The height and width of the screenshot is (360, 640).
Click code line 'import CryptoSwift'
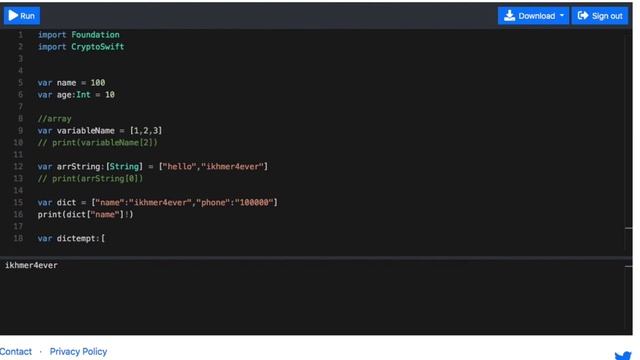pyautogui.click(x=81, y=47)
